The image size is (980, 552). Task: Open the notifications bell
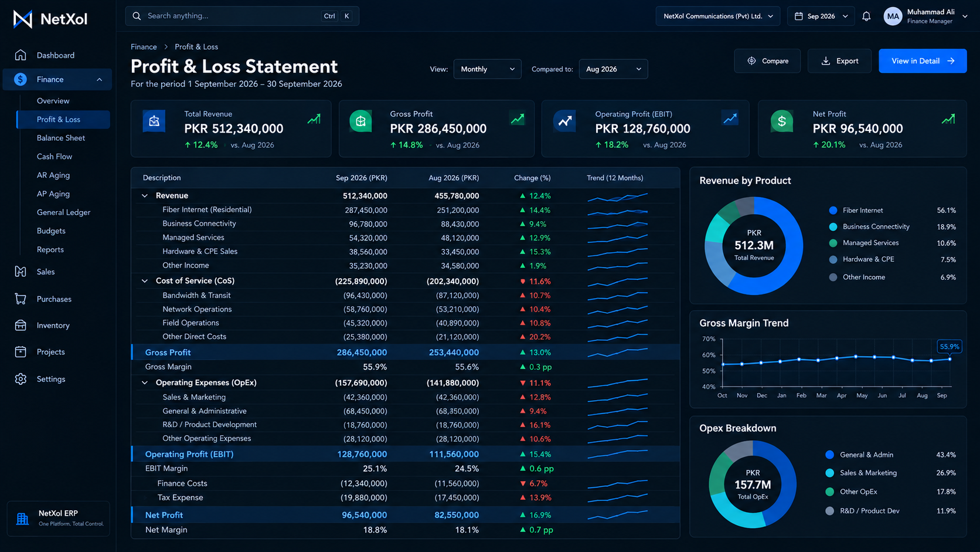(x=866, y=16)
